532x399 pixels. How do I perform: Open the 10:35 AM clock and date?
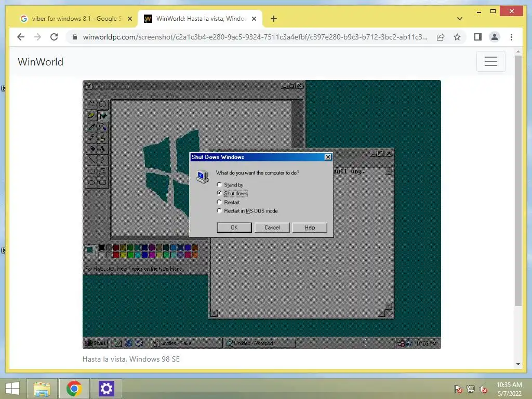coord(509,389)
